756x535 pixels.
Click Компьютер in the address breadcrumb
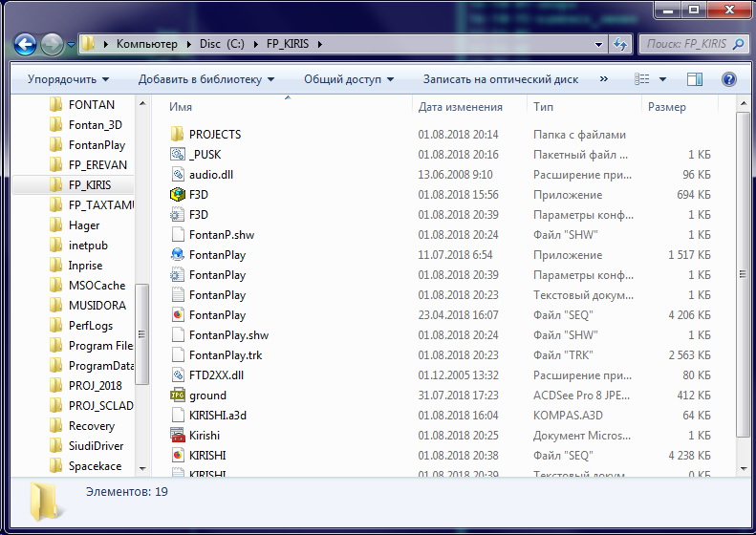147,44
